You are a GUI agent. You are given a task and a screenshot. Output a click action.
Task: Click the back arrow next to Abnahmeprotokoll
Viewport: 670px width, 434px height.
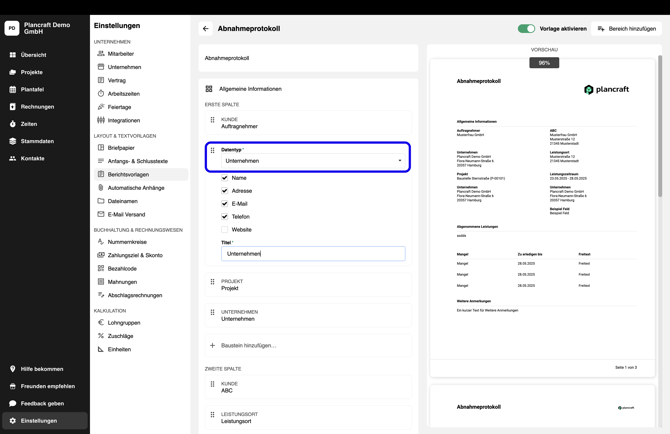(x=206, y=29)
